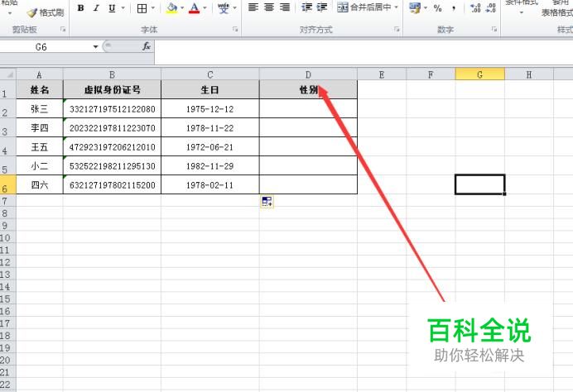This screenshot has width=573, height=392.
Task: Open underline style dropdown arrow
Action: tap(123, 7)
